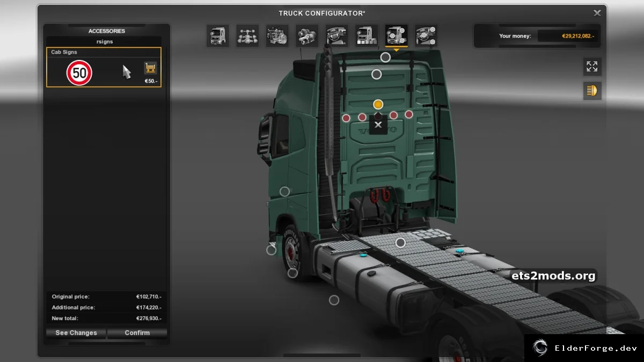Open the cabin selection category
Viewport: 644px width, 362px height.
(x=217, y=36)
